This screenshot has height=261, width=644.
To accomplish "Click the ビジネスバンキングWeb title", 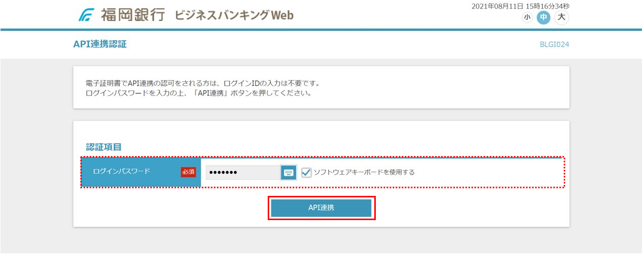I will (234, 15).
